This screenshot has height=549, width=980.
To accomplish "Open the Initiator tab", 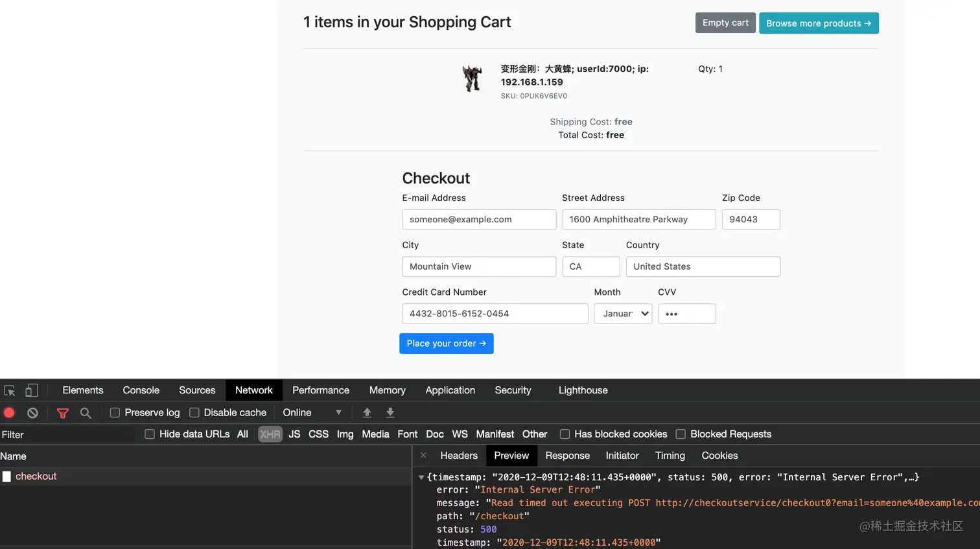I will point(622,456).
